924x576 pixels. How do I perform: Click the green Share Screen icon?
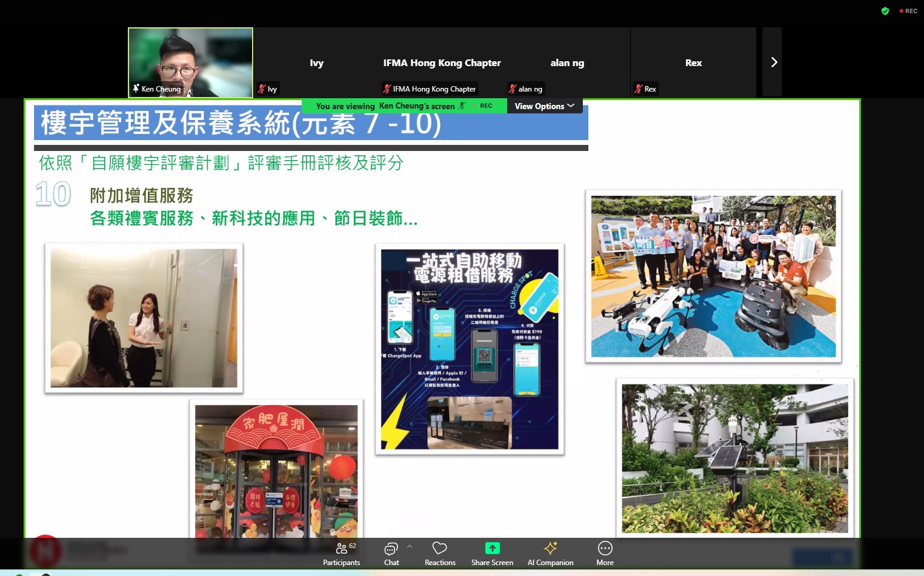[492, 549]
